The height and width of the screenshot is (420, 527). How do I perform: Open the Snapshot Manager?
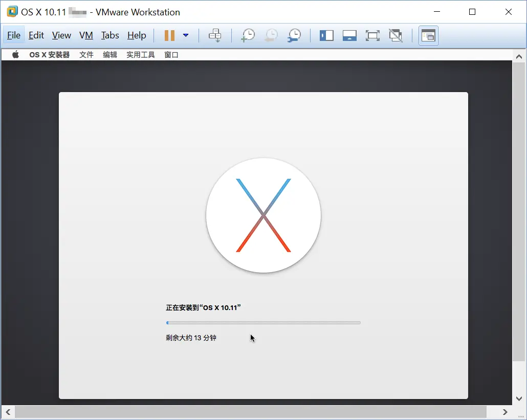click(294, 35)
